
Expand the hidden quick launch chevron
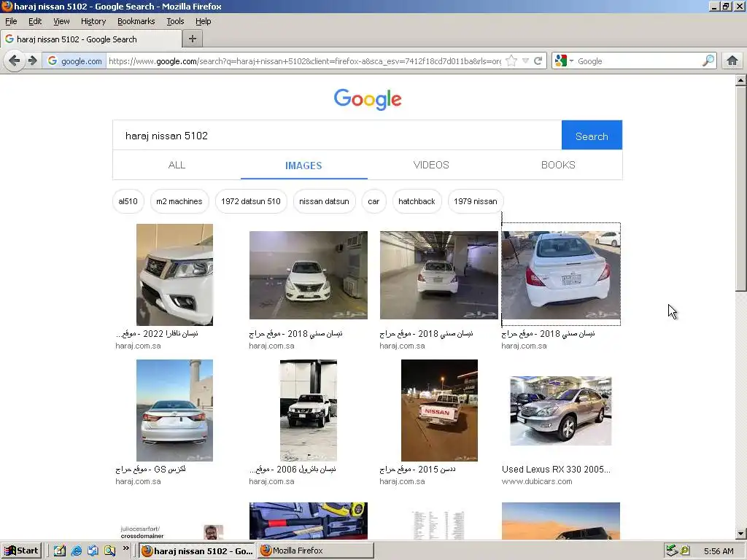pyautogui.click(x=125, y=548)
